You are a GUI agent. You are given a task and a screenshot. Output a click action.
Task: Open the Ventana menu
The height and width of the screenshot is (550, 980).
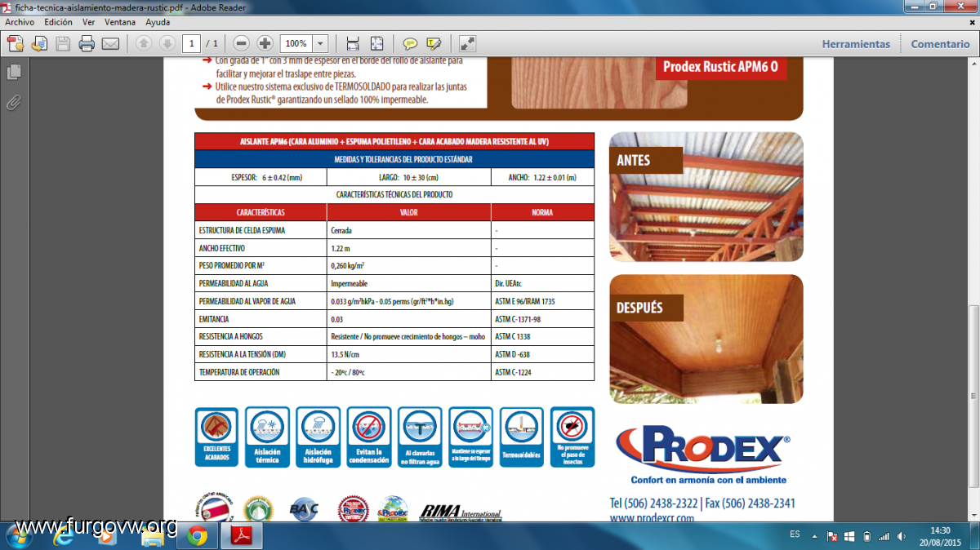click(x=121, y=22)
